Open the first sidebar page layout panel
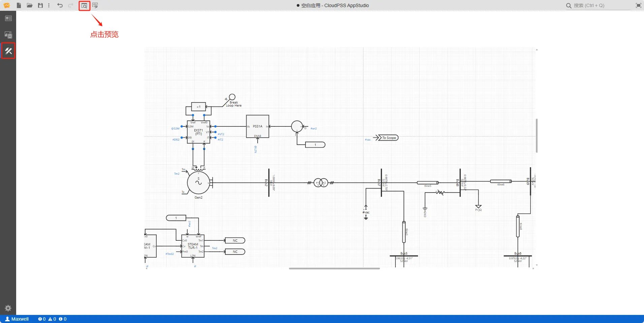 pos(8,19)
